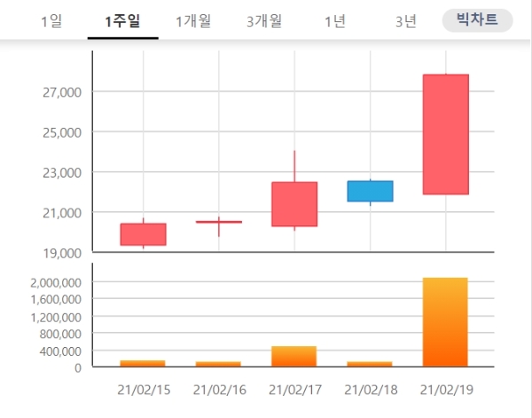Click the 21/02/15 date label
This screenshot has width=532, height=418.
point(144,390)
